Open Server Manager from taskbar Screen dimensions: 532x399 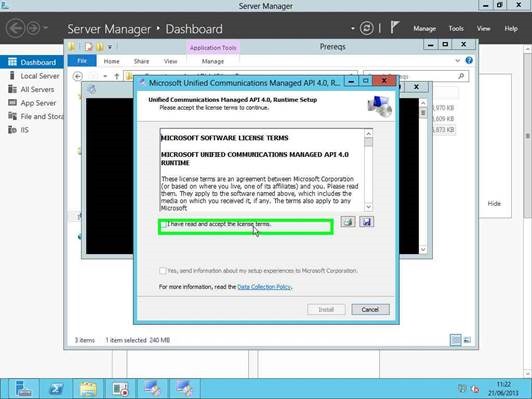coord(23,389)
